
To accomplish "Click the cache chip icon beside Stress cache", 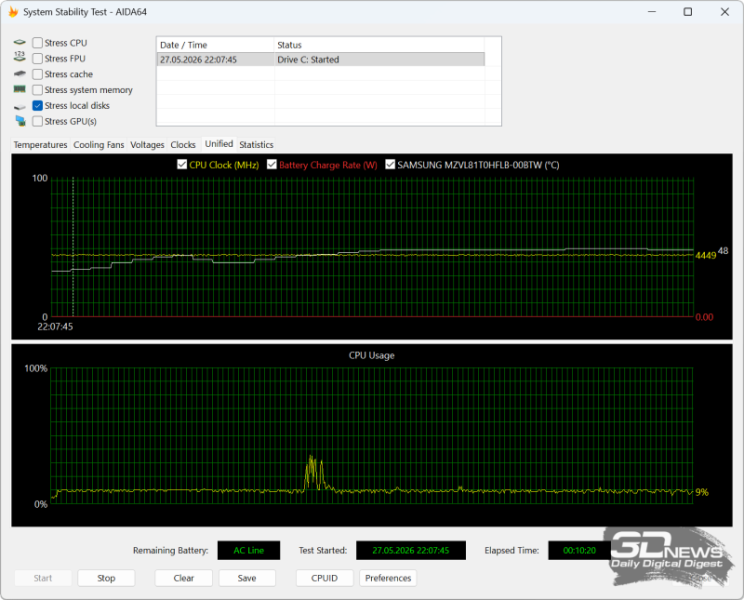I will 19,74.
